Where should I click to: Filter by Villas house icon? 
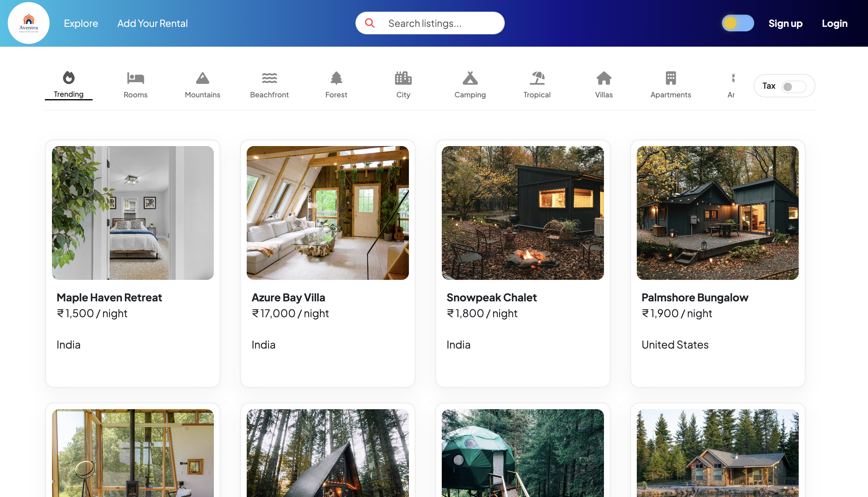pos(604,78)
